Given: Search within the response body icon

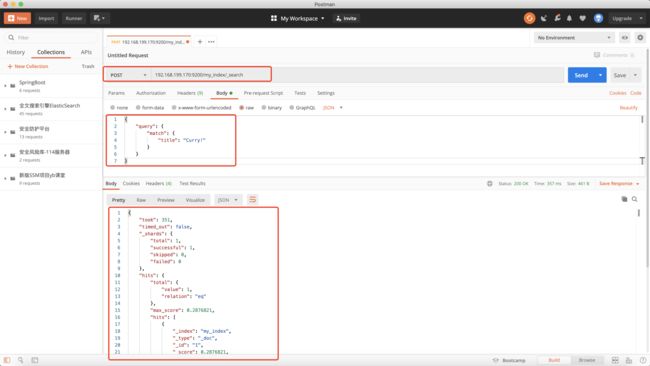Looking at the screenshot, I should coord(635,199).
